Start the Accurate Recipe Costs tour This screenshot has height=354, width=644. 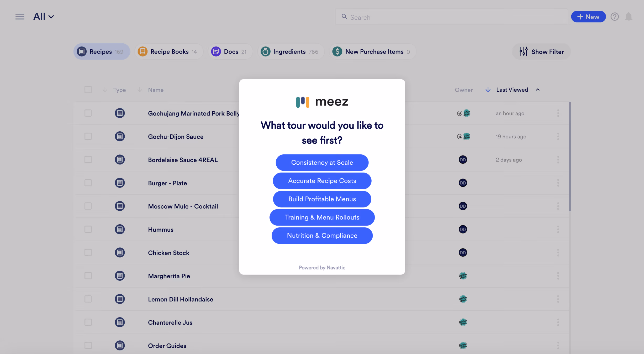tap(322, 181)
